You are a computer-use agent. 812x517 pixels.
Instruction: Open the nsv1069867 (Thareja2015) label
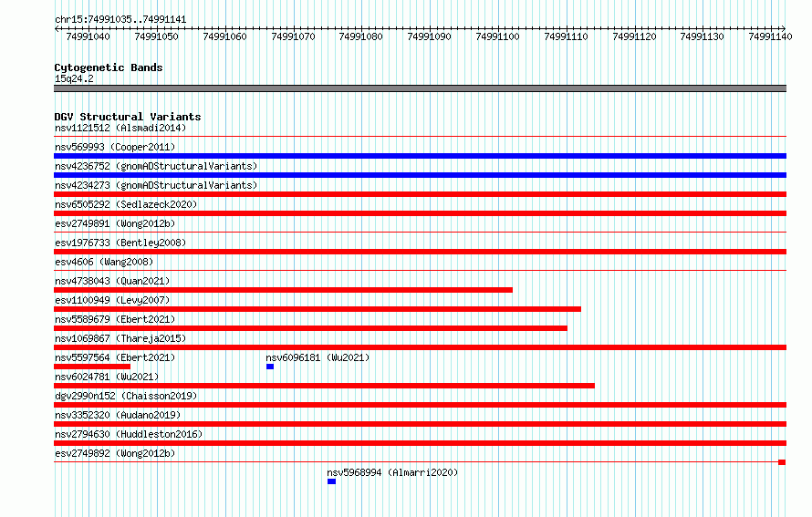[x=120, y=338]
